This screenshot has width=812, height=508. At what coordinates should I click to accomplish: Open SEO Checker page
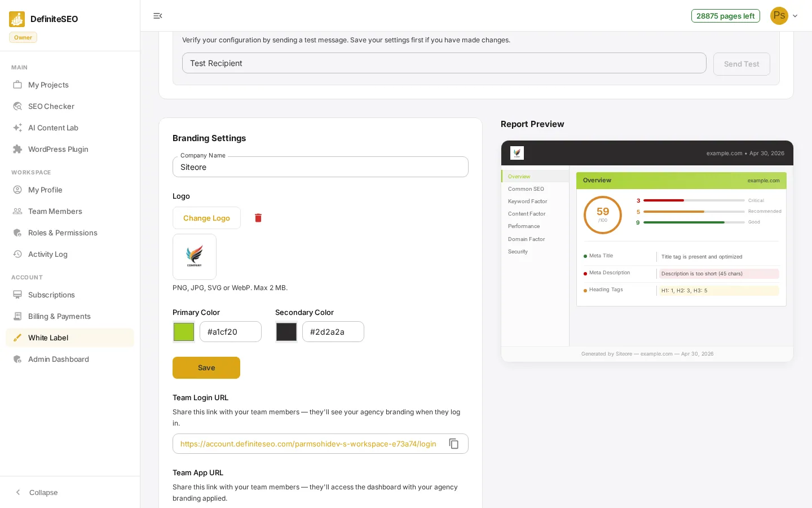pyautogui.click(x=70, y=106)
